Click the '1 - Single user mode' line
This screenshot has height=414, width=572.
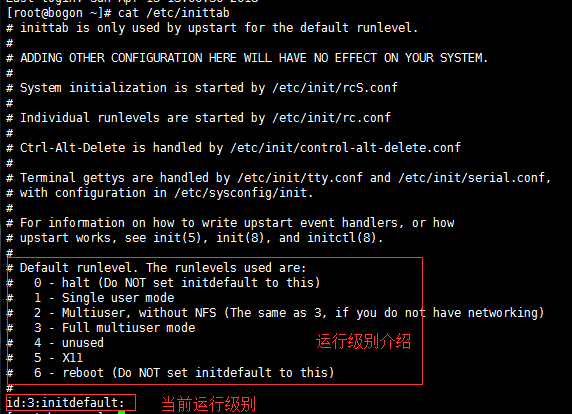click(104, 298)
